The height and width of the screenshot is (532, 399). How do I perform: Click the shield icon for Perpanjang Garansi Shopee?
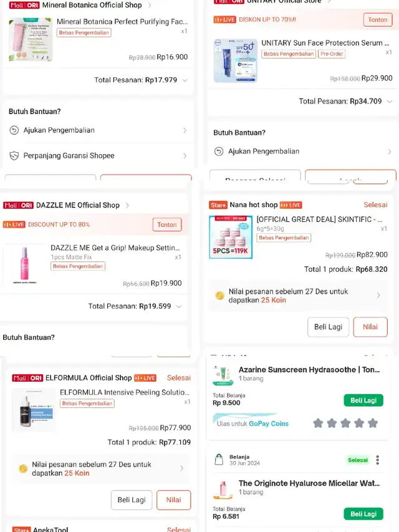pos(14,156)
